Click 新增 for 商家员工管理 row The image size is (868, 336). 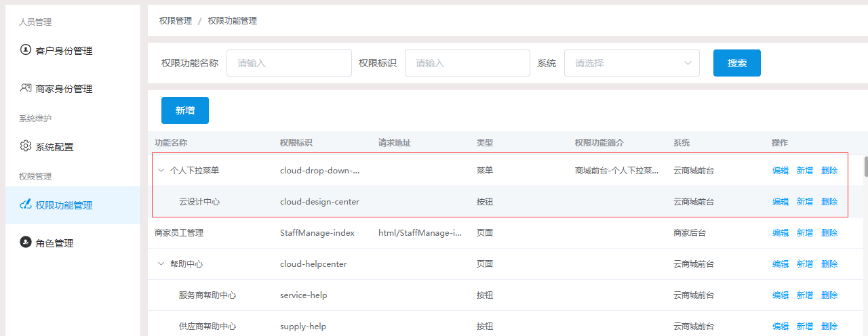[x=805, y=233]
